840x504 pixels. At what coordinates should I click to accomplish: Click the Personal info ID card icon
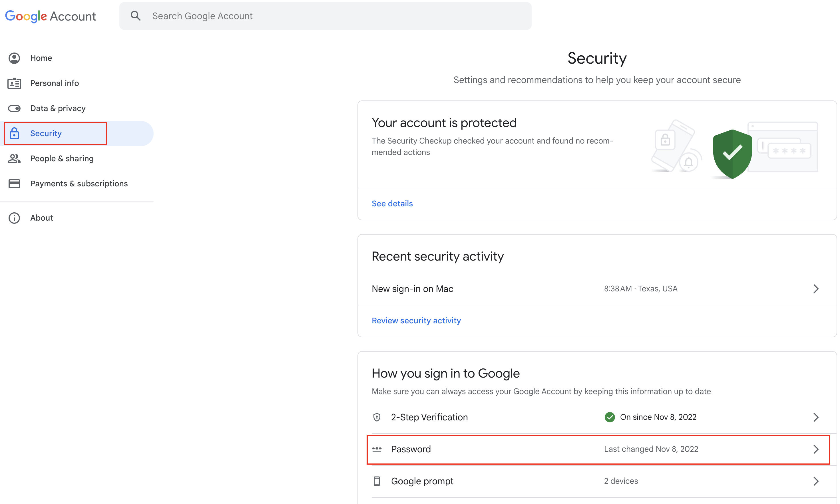point(14,83)
